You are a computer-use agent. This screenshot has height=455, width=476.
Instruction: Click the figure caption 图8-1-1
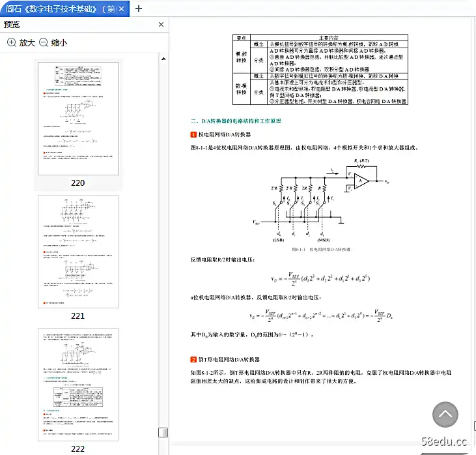(321, 249)
